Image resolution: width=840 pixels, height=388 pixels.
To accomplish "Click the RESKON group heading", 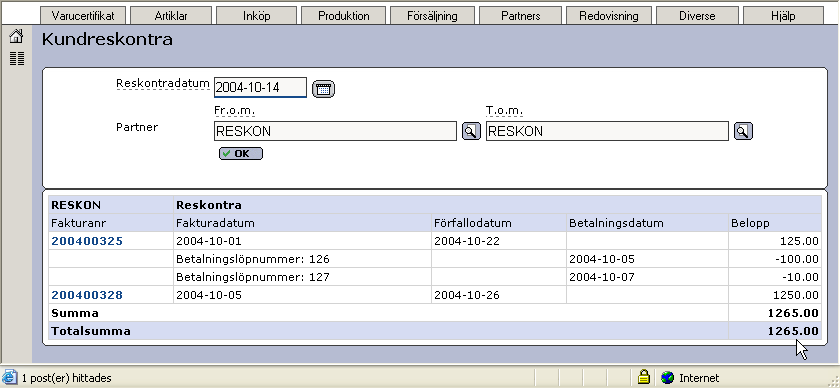I will click(76, 205).
